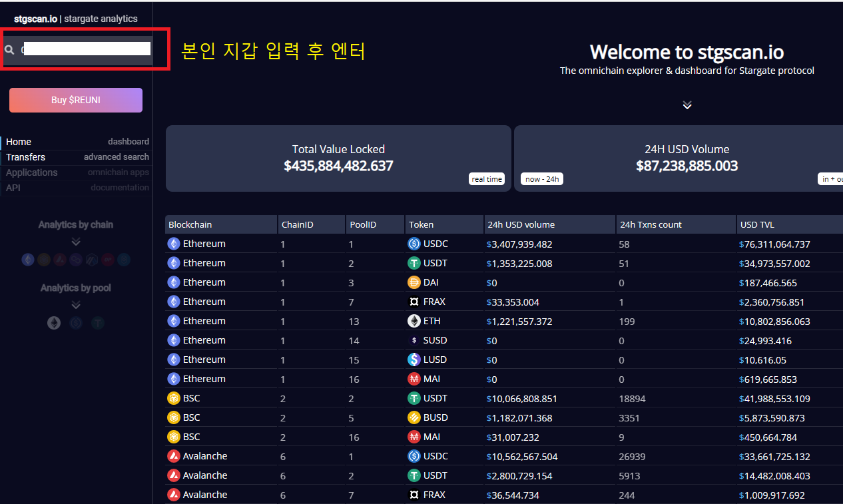Open the stgscan.io logo link
This screenshot has width=843, height=504.
pyautogui.click(x=35, y=19)
